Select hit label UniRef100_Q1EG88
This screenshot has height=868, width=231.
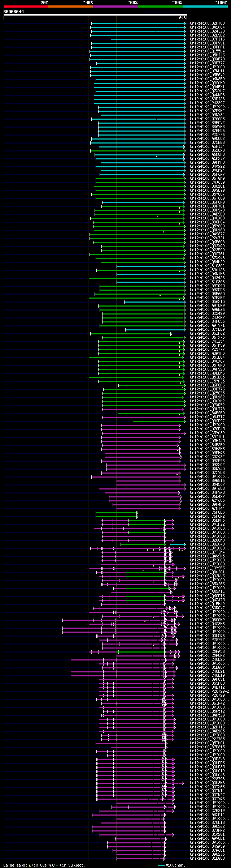pos(207,858)
